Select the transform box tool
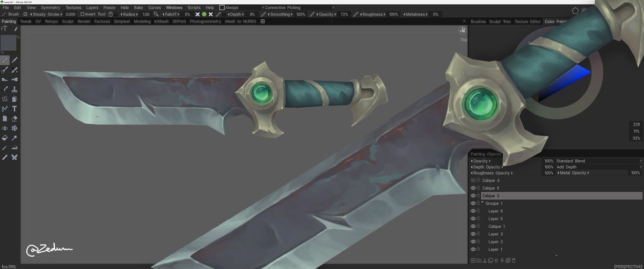This screenshot has width=644, height=269. coord(5,99)
